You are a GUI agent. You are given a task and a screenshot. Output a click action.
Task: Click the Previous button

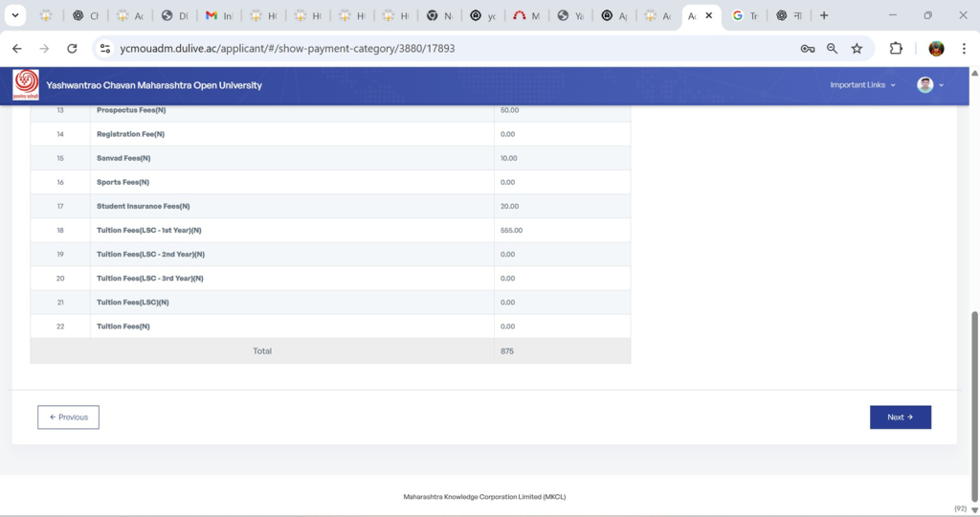click(68, 417)
